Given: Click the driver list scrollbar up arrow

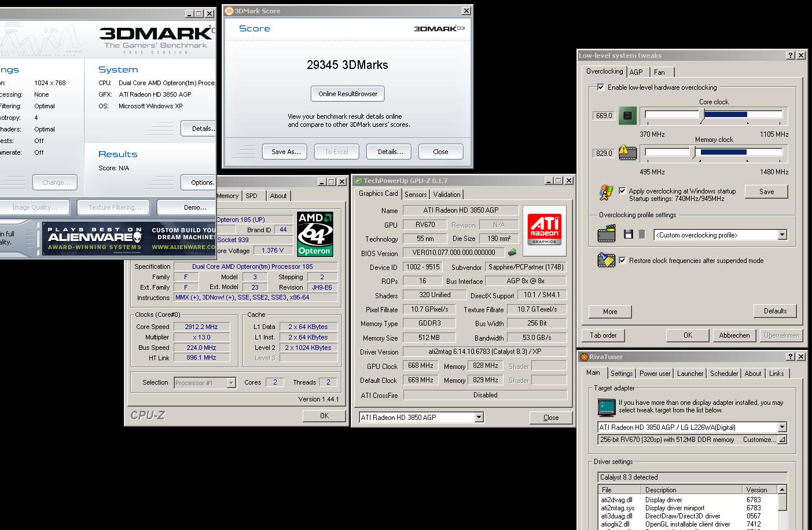Looking at the screenshot, I should 782,490.
